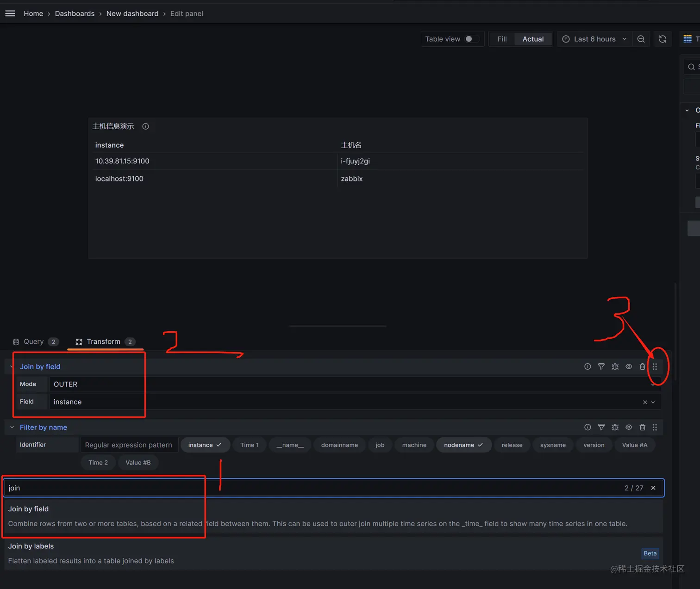The width and height of the screenshot is (700, 589).
Task: Refresh the dashboard with the refresh icon
Action: (662, 39)
